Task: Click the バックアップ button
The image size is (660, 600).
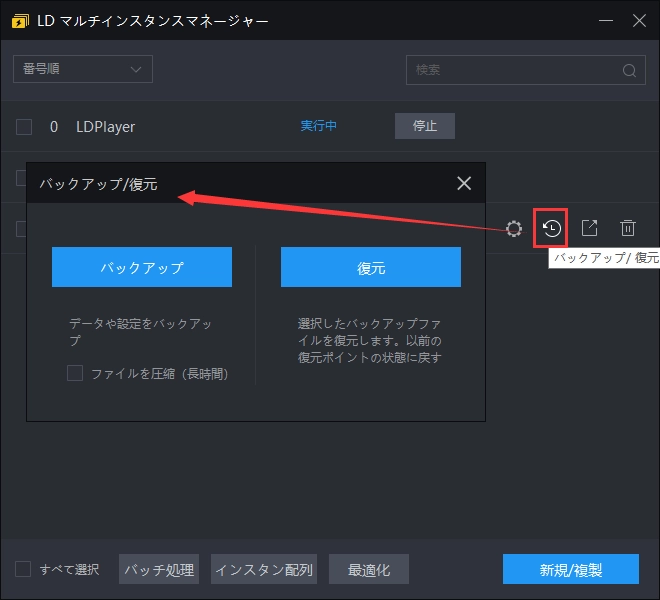Action: pos(142,267)
